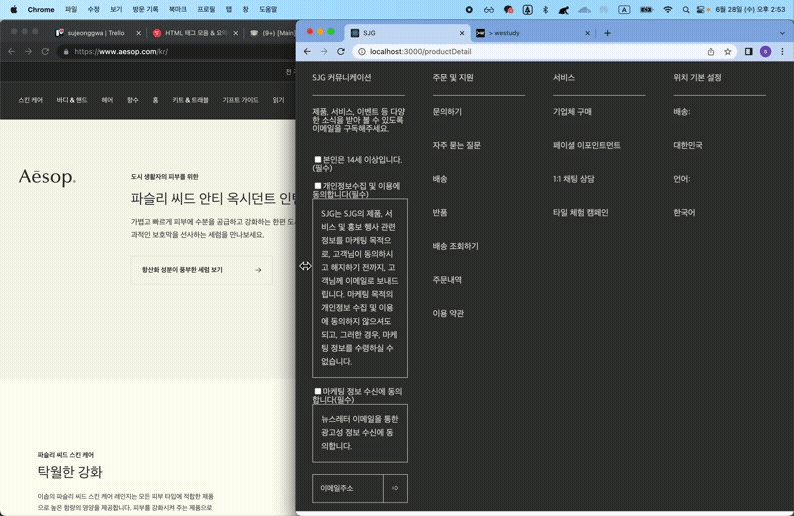Image resolution: width=794 pixels, height=516 pixels.
Task: Go back in the SJG window
Action: pos(307,51)
